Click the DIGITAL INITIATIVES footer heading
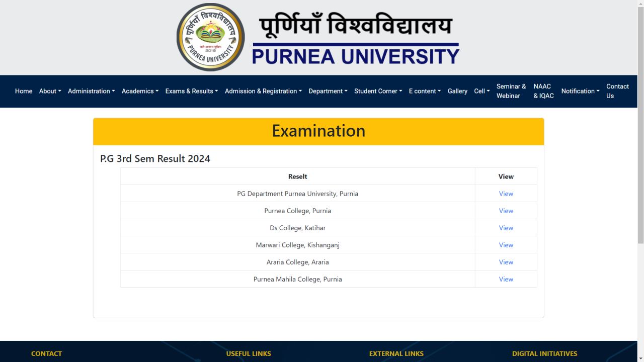 click(x=545, y=353)
